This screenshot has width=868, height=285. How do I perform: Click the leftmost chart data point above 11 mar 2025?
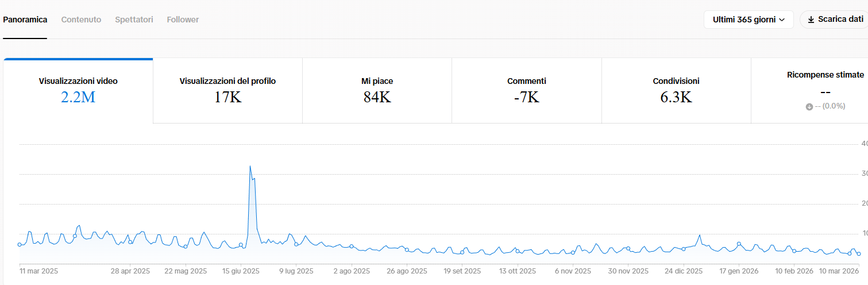pos(20,244)
